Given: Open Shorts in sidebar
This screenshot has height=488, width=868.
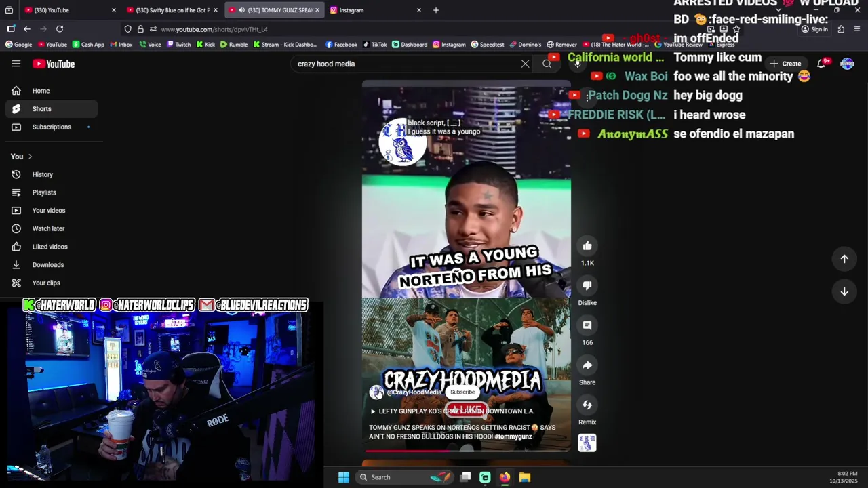Looking at the screenshot, I should pos(52,108).
